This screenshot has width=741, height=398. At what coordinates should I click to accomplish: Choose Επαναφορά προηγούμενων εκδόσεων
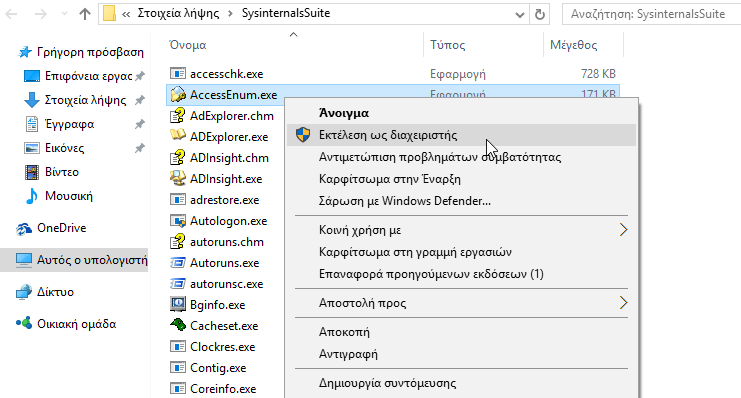coord(461,274)
